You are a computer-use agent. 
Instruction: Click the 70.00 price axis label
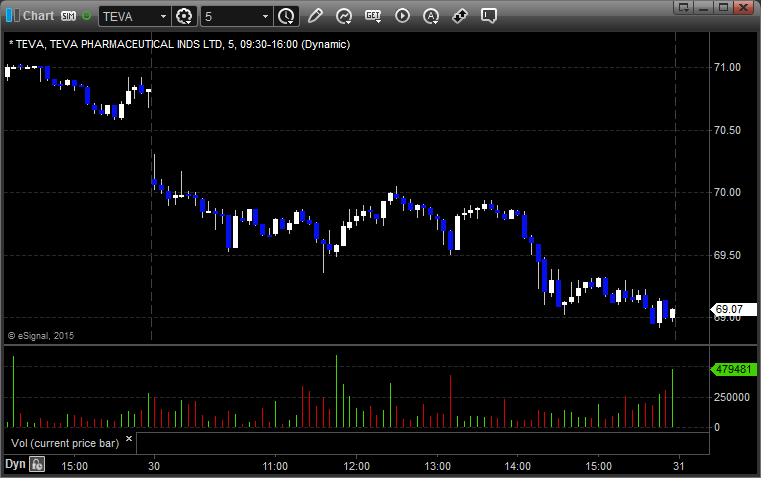click(727, 193)
